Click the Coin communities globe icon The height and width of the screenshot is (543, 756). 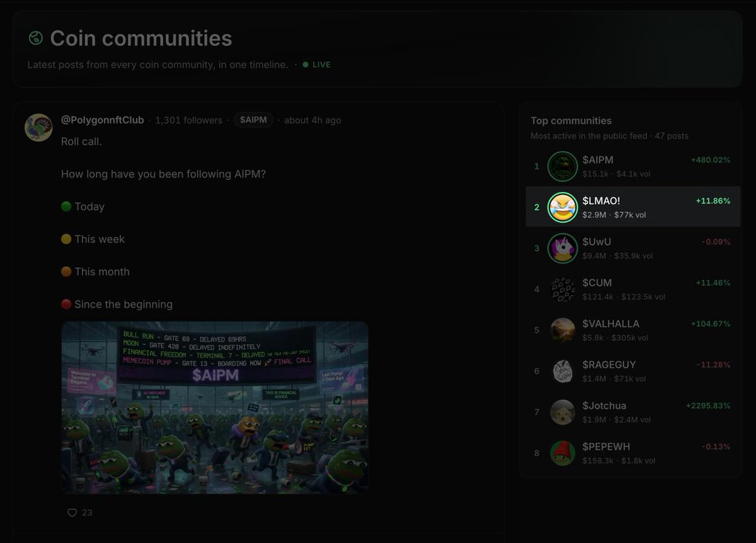(35, 38)
